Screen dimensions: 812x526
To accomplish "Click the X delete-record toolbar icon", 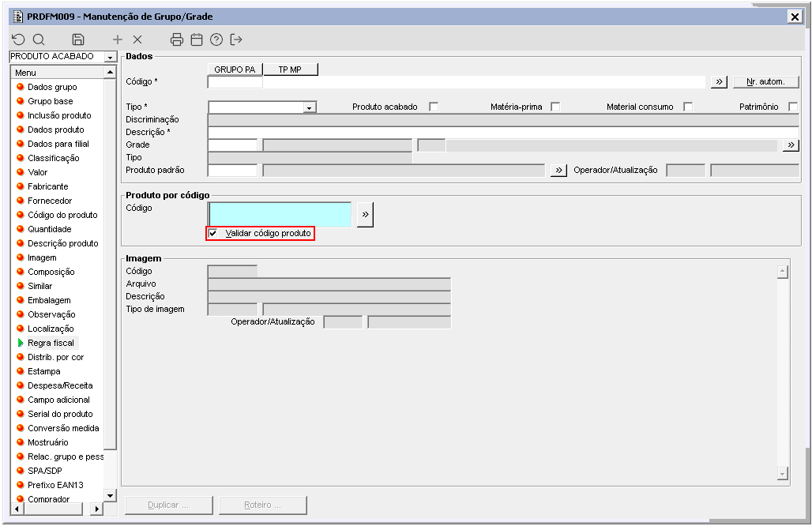I will (137, 39).
